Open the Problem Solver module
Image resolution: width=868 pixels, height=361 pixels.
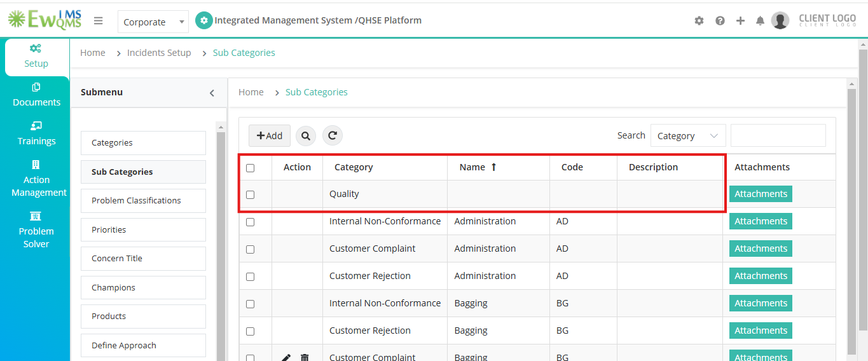pyautogui.click(x=36, y=230)
